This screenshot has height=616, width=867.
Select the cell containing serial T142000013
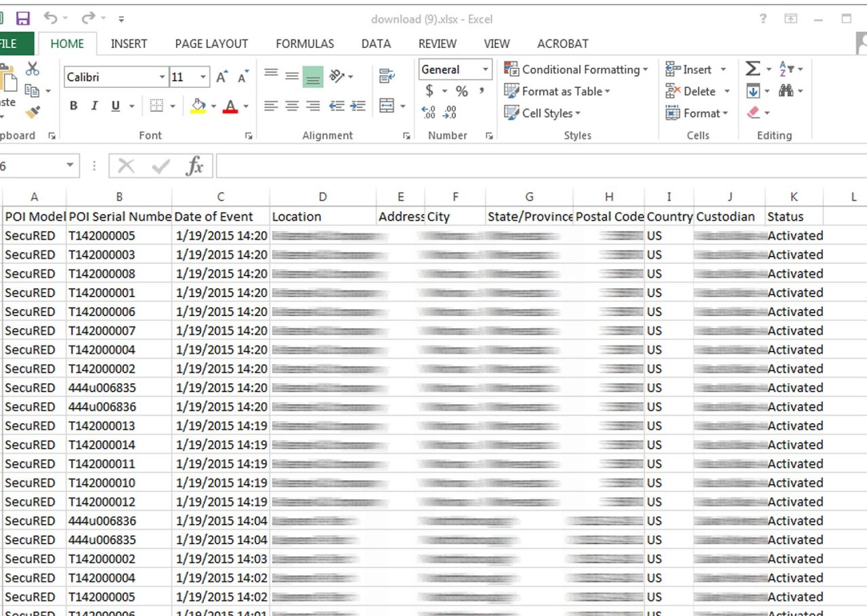pyautogui.click(x=119, y=426)
